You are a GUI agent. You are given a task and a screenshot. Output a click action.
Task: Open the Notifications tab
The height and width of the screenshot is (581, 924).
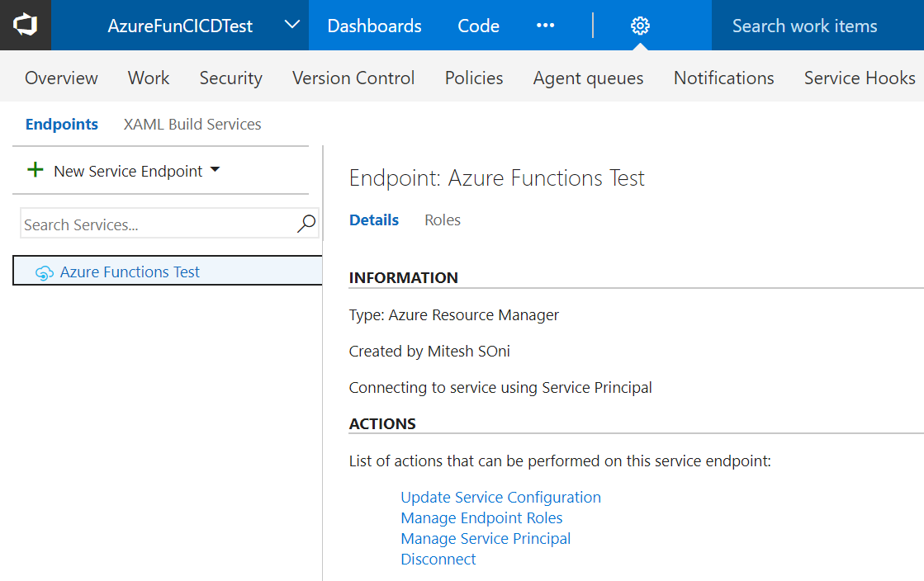[x=723, y=78]
